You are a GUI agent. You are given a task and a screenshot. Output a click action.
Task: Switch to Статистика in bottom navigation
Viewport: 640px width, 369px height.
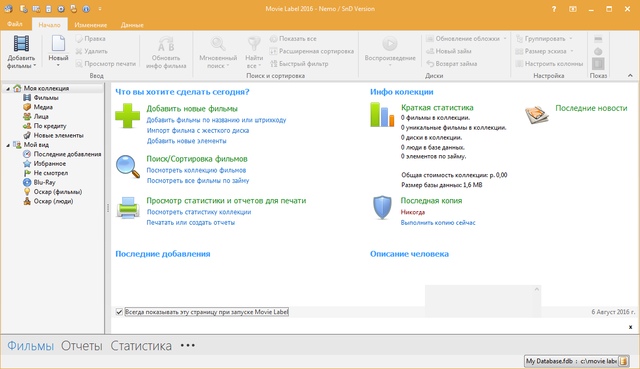tap(141, 346)
